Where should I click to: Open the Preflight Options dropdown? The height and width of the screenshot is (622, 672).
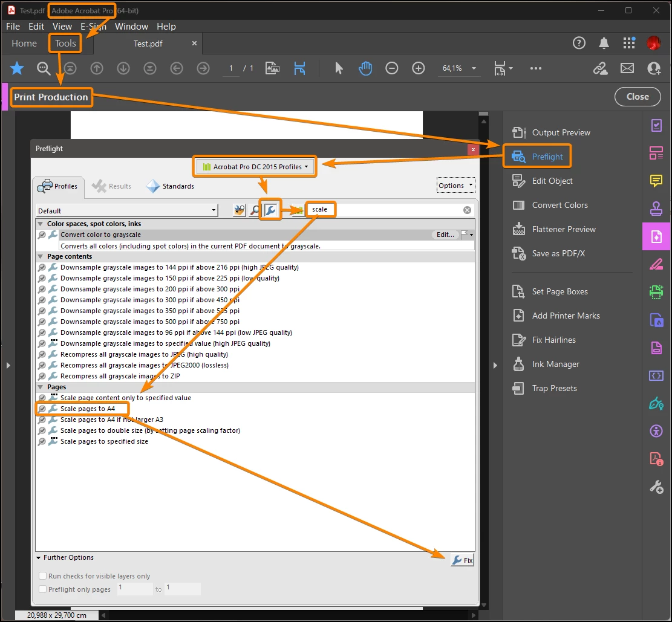(455, 186)
